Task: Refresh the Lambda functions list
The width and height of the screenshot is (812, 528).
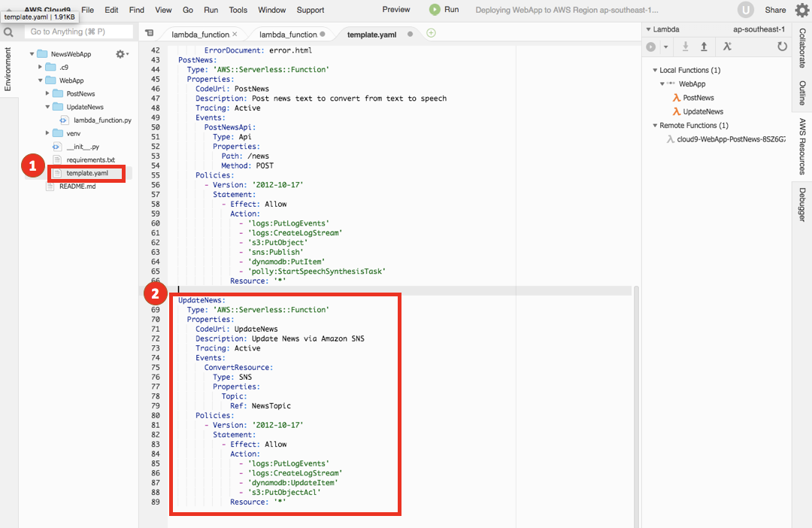Action: (x=782, y=47)
